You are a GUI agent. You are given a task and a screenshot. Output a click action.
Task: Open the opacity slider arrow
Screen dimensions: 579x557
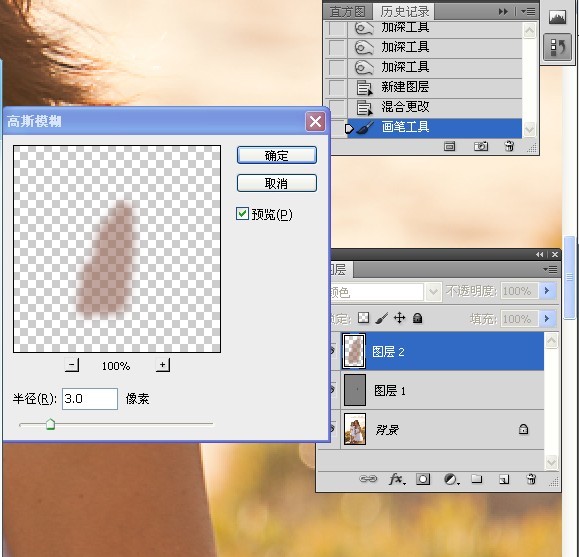(547, 291)
